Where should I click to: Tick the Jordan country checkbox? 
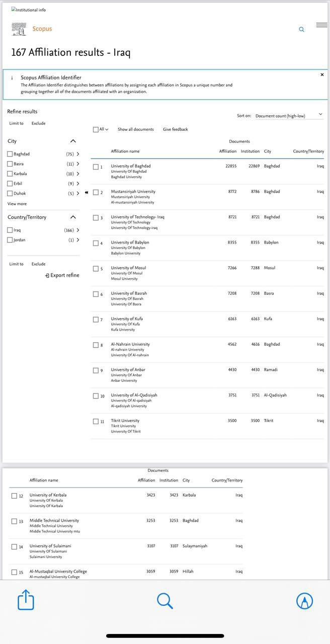pos(10,240)
